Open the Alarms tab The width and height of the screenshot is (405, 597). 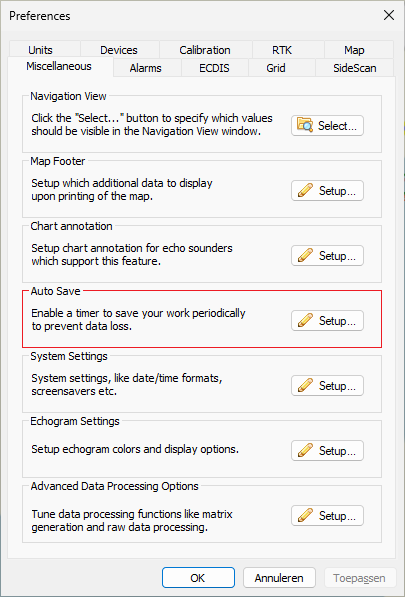145,68
